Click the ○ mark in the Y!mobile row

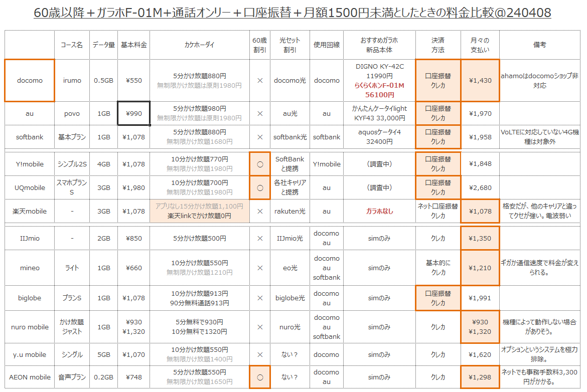(260, 164)
